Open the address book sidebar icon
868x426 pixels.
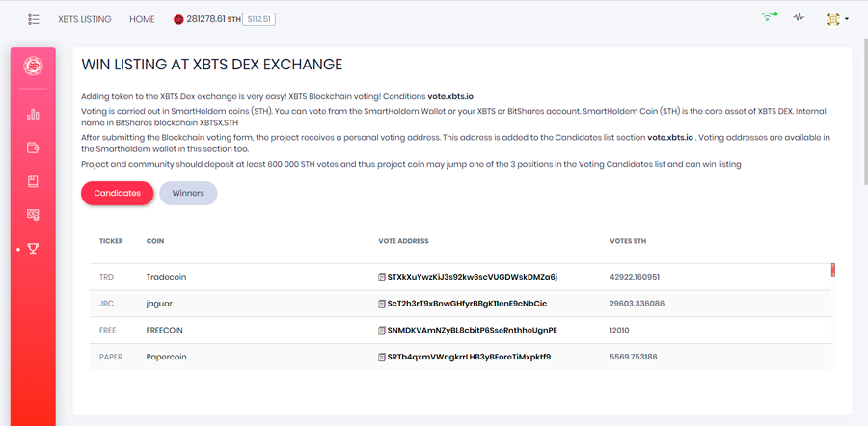pos(33,181)
